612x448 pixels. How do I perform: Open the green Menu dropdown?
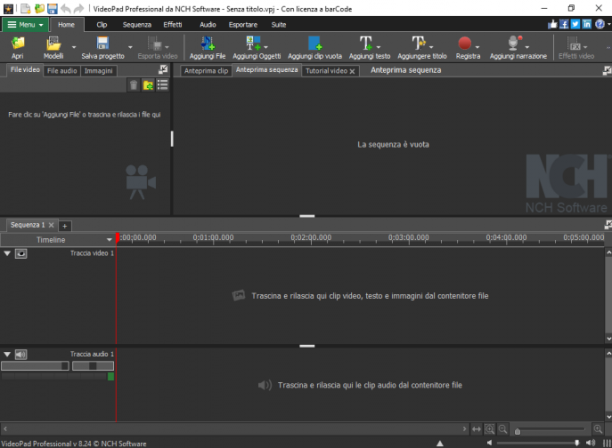click(x=25, y=25)
